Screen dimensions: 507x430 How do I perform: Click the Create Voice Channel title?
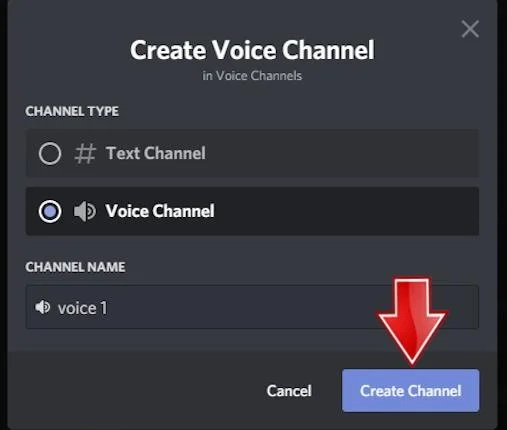click(x=252, y=50)
